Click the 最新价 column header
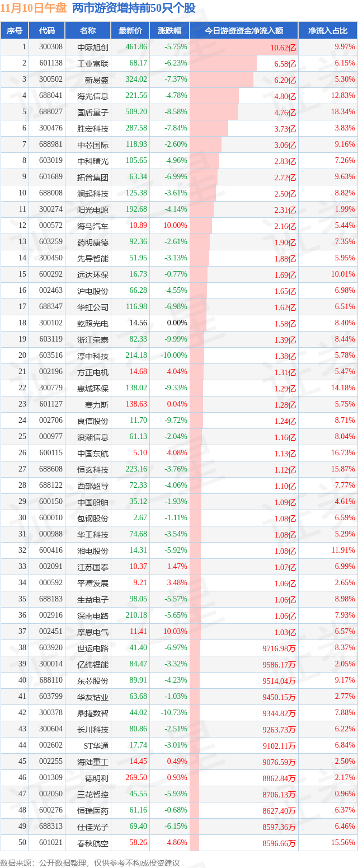Screen dimensions: 358x868 pyautogui.click(x=130, y=31)
